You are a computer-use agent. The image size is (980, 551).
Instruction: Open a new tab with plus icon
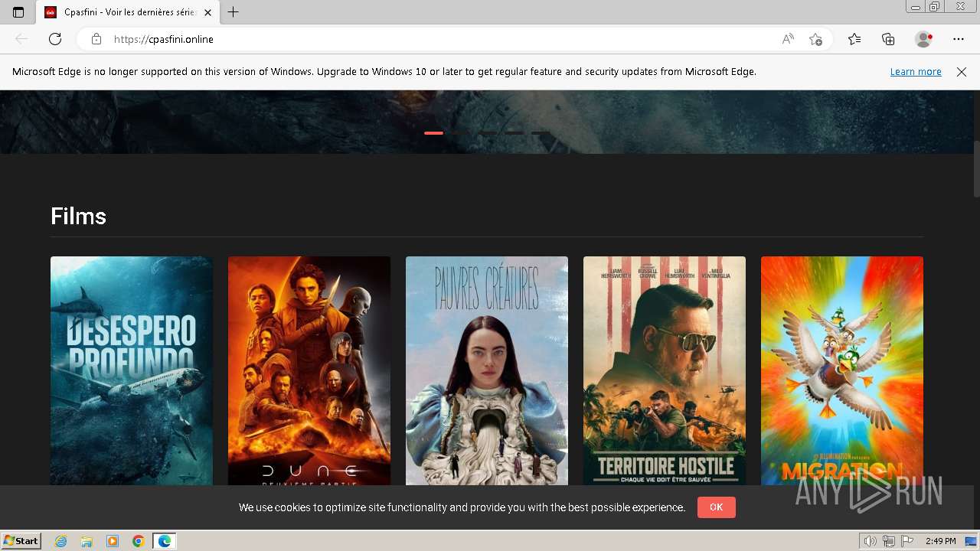coord(234,11)
